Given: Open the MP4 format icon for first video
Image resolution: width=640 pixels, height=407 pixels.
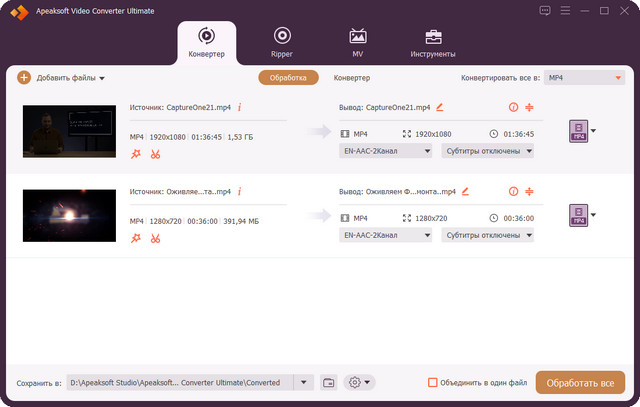Looking at the screenshot, I should click(x=577, y=131).
